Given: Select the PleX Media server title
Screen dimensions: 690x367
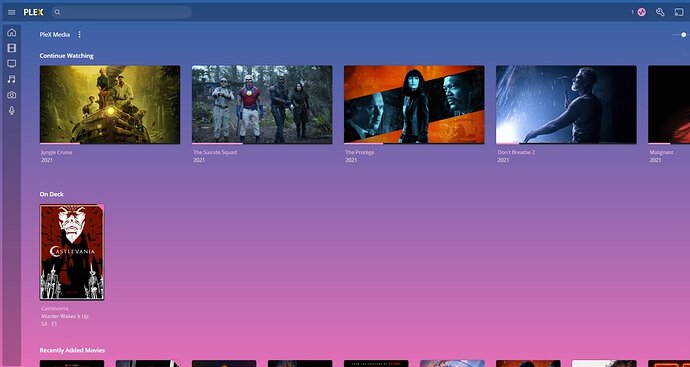Looking at the screenshot, I should pos(55,34).
